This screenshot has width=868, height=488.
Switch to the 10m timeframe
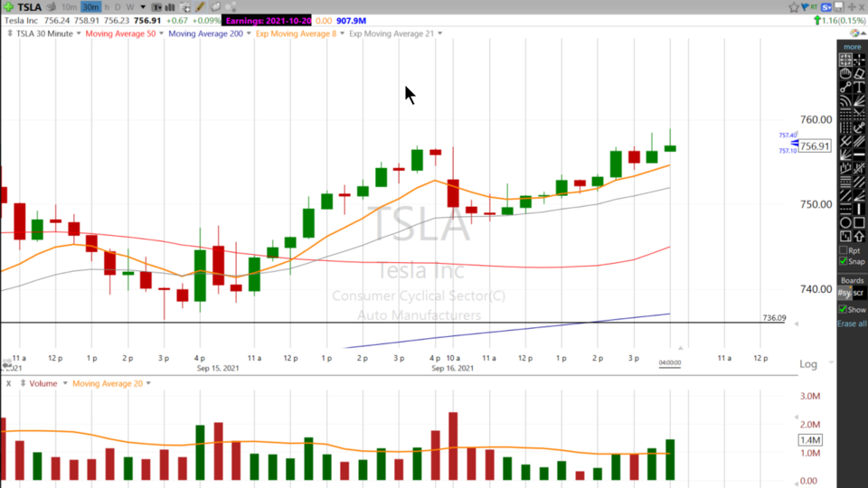[69, 7]
